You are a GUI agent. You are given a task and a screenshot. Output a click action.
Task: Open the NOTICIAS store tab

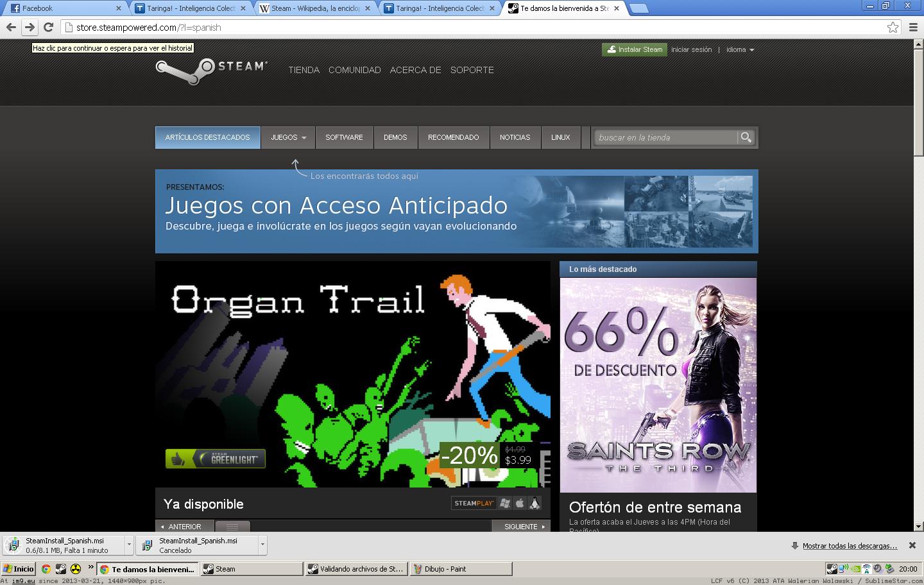coord(515,137)
